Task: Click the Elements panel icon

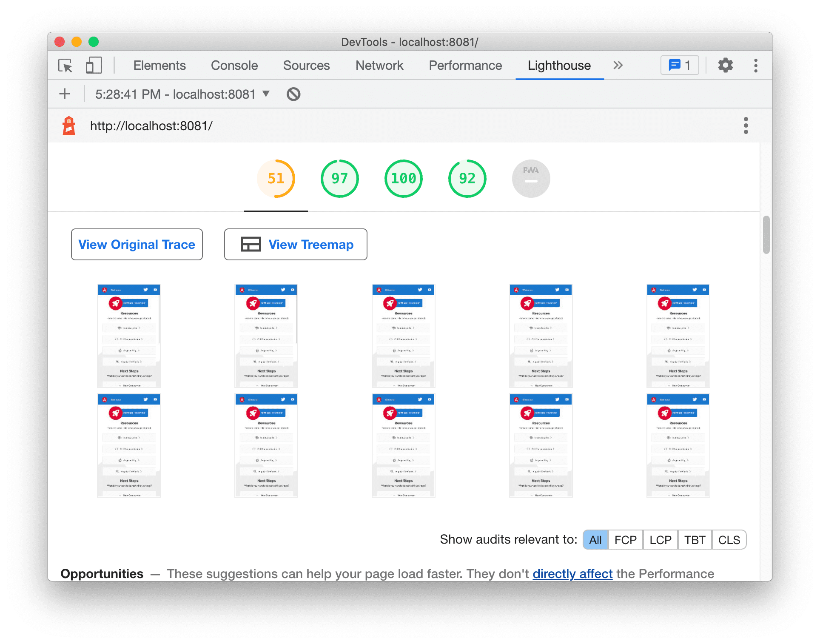Action: 158,65
